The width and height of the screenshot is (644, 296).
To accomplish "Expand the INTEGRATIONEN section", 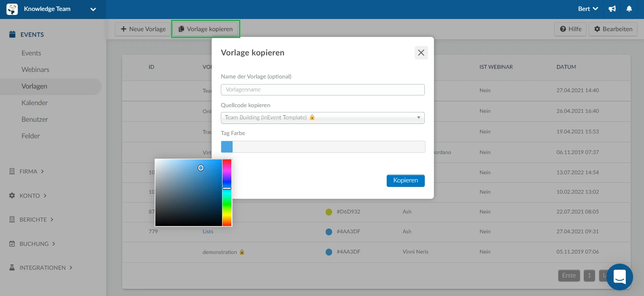I will coord(46,268).
